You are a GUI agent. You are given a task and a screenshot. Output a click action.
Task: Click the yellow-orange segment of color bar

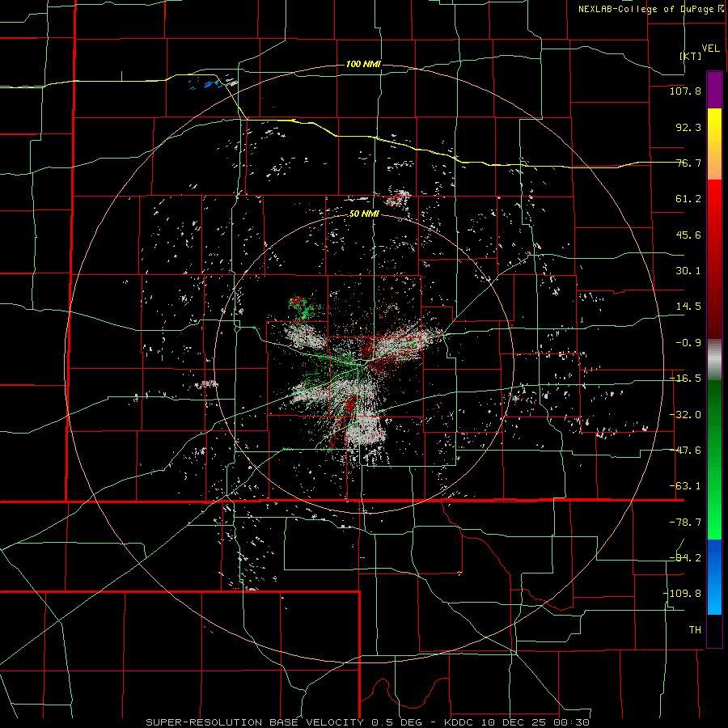pos(714,144)
